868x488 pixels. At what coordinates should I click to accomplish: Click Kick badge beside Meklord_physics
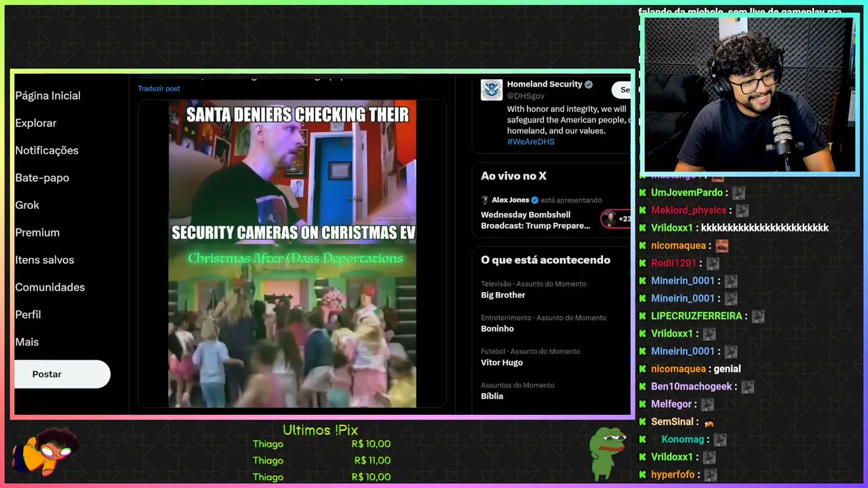643,210
